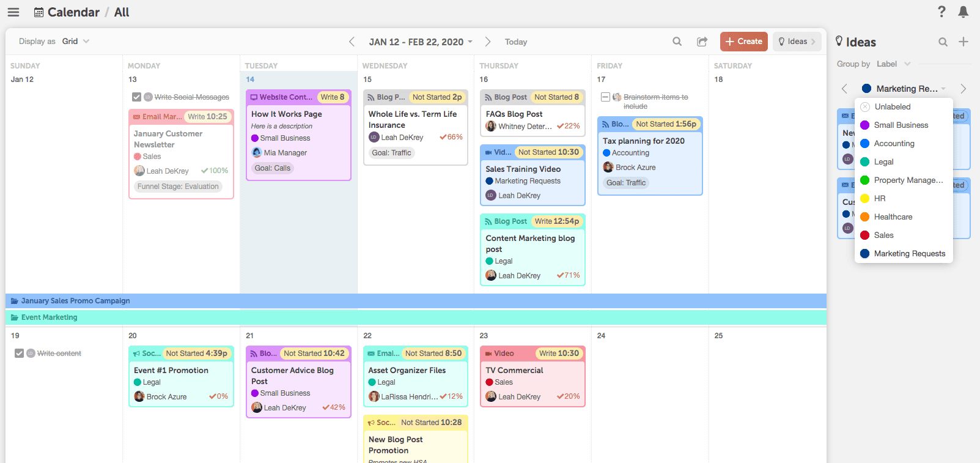This screenshot has width=980, height=463.
Task: Click folder icon of January Sales Promo Campaign
Action: coord(15,301)
